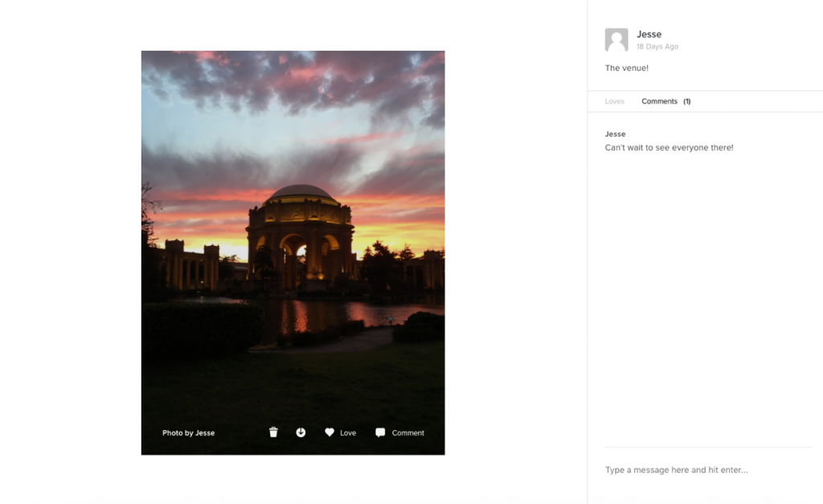Click commenter name Jesse above comment
823x504 pixels.
pyautogui.click(x=615, y=134)
